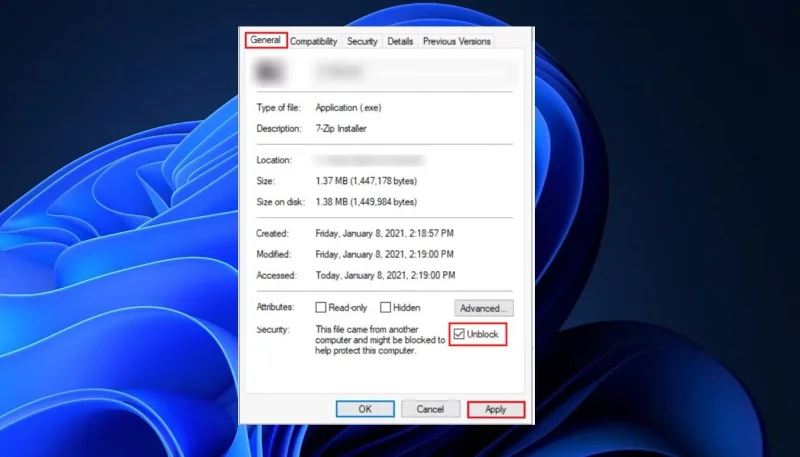Uncheck the Unblock checkbox
This screenshot has width=800, height=457.
click(x=459, y=335)
